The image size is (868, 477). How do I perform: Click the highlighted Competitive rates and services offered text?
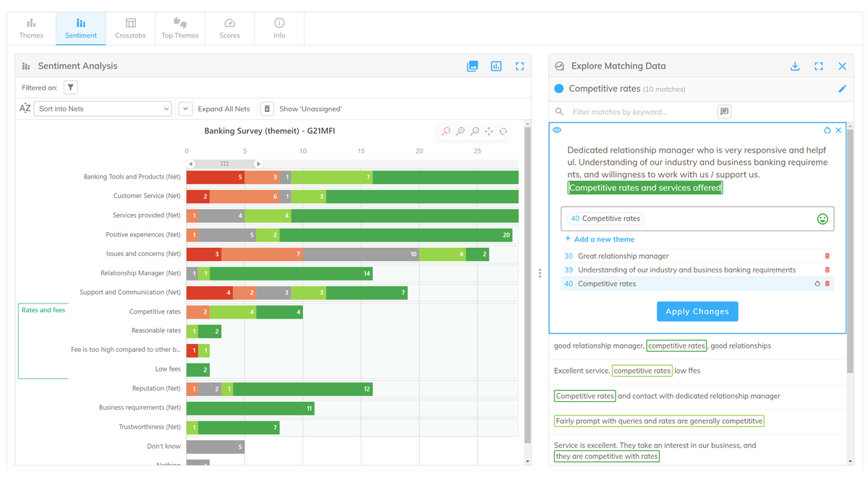point(645,188)
